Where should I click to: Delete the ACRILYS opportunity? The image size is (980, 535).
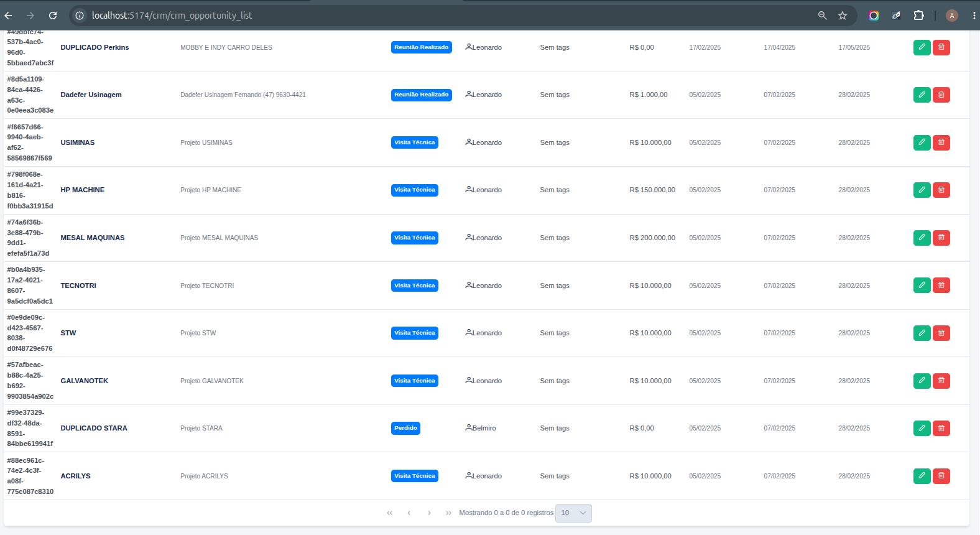(x=941, y=476)
